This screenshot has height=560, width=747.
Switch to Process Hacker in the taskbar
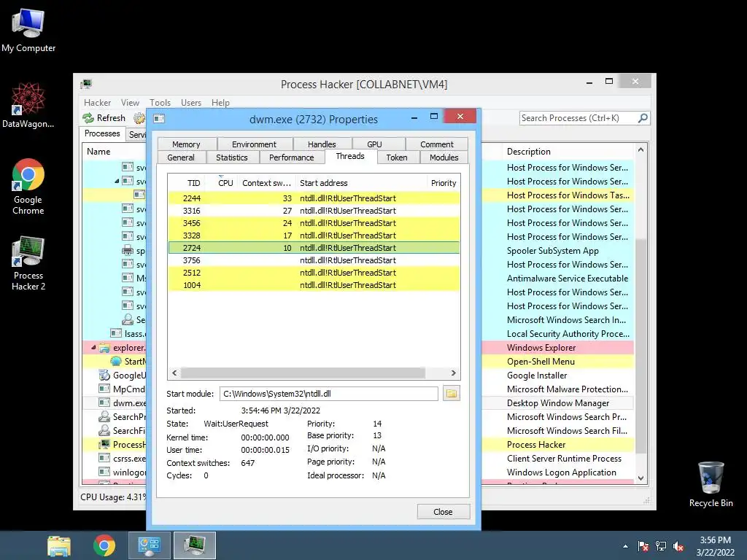pos(194,545)
